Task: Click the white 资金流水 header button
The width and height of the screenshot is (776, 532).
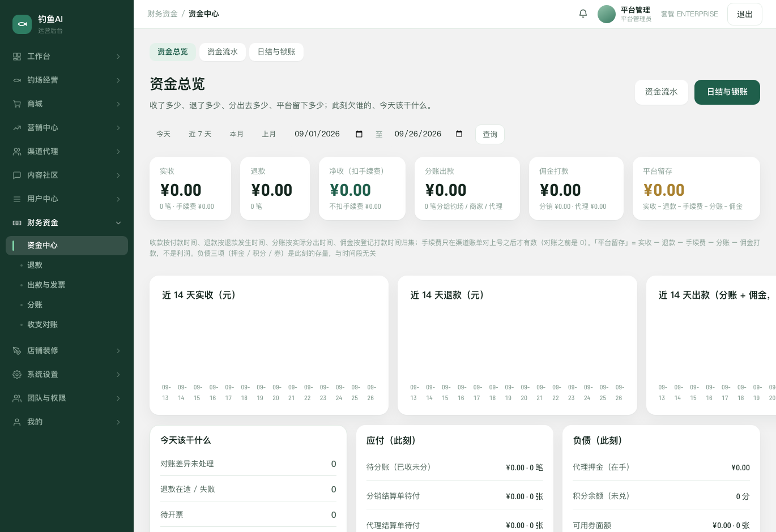Action: coord(662,92)
